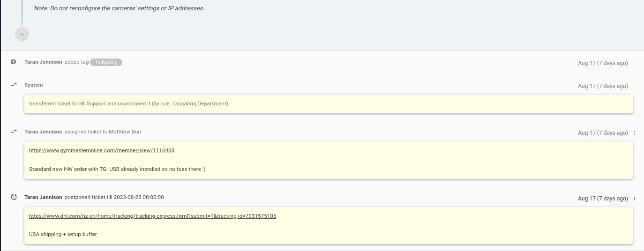Viewport: 644px width, 251px height.
Task: Click the Aug 17 timestamp on the System entry
Action: (x=602, y=86)
